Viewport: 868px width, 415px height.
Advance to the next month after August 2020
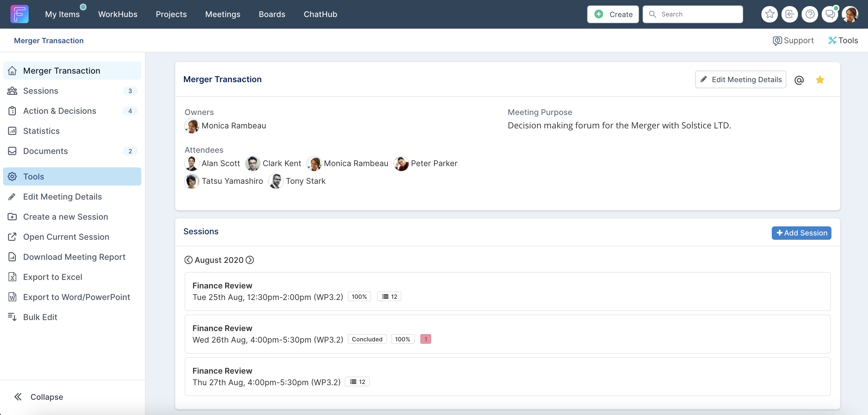click(x=250, y=260)
